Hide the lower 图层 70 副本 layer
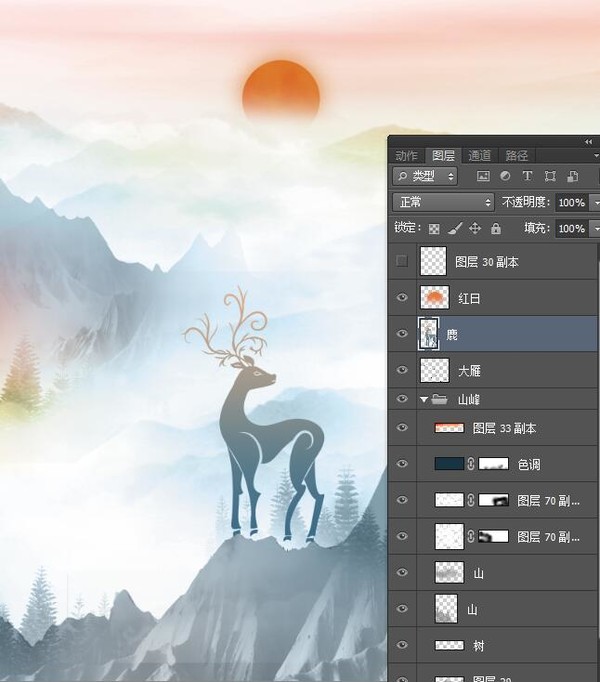The height and width of the screenshot is (682, 600). point(402,536)
